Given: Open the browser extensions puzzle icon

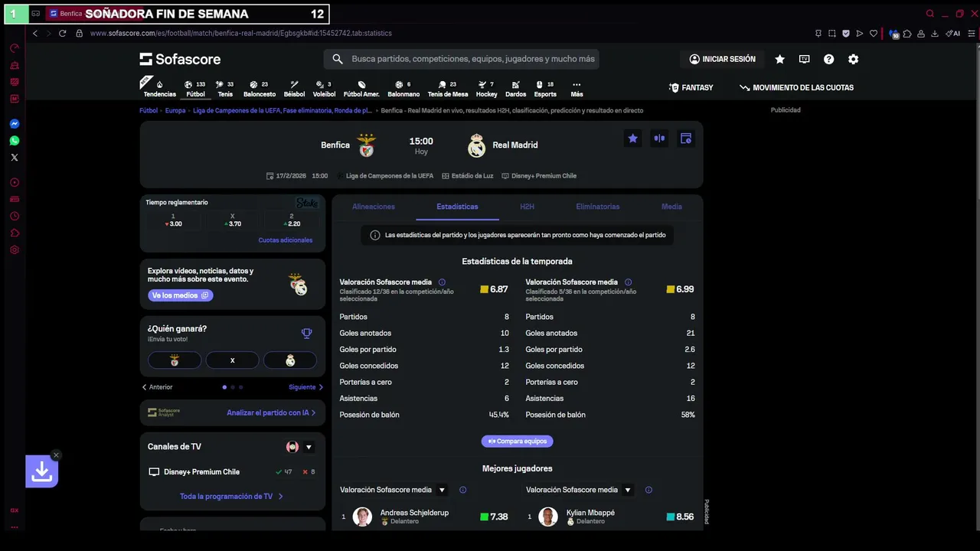Looking at the screenshot, I should pos(907,34).
